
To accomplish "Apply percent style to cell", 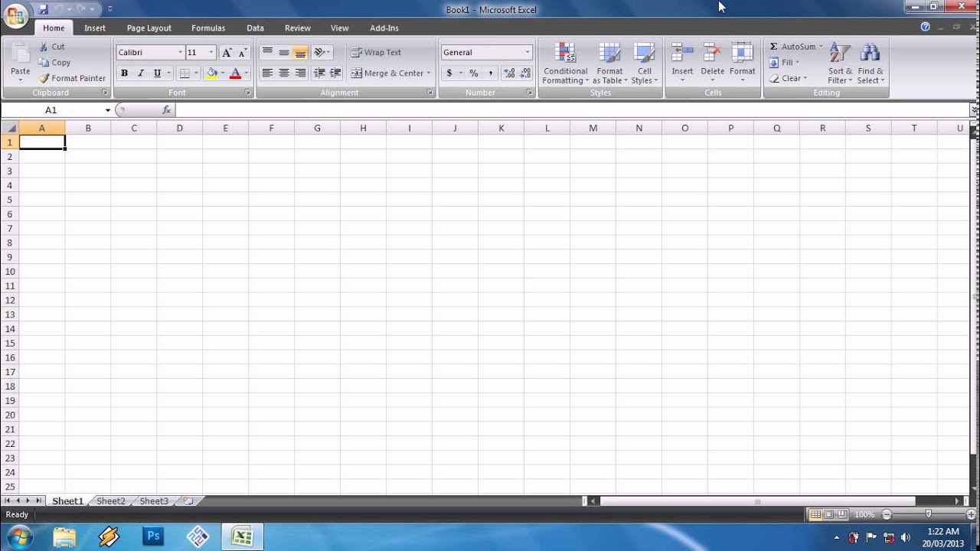I will tap(474, 73).
